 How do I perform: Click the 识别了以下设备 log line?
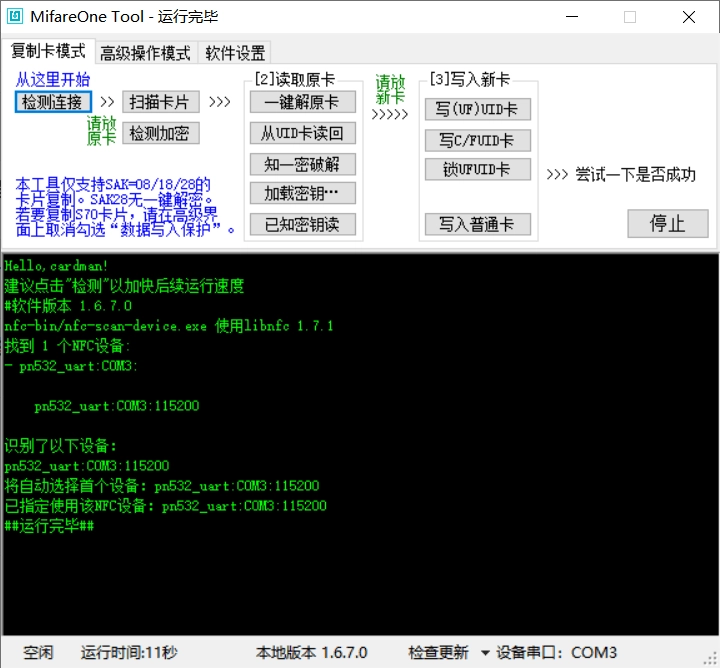click(61, 445)
